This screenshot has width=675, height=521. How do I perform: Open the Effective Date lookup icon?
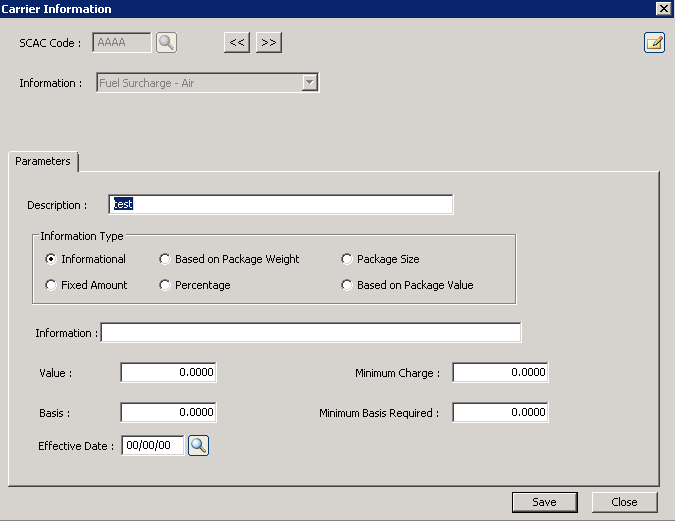[198, 446]
